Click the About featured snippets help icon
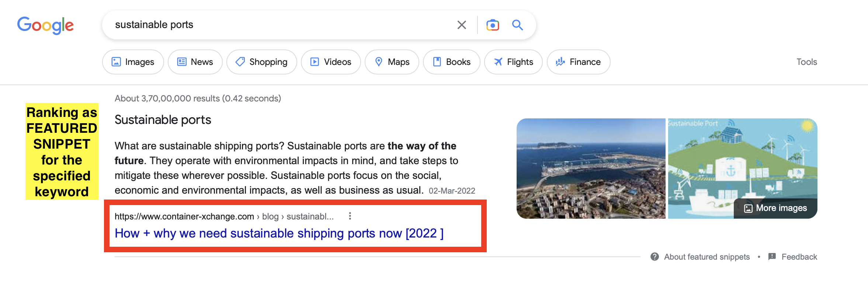 click(655, 257)
